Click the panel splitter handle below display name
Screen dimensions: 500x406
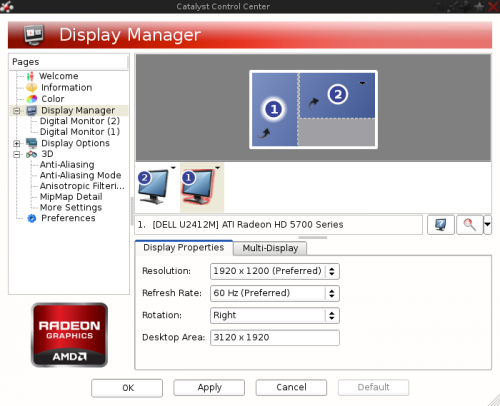[313, 238]
